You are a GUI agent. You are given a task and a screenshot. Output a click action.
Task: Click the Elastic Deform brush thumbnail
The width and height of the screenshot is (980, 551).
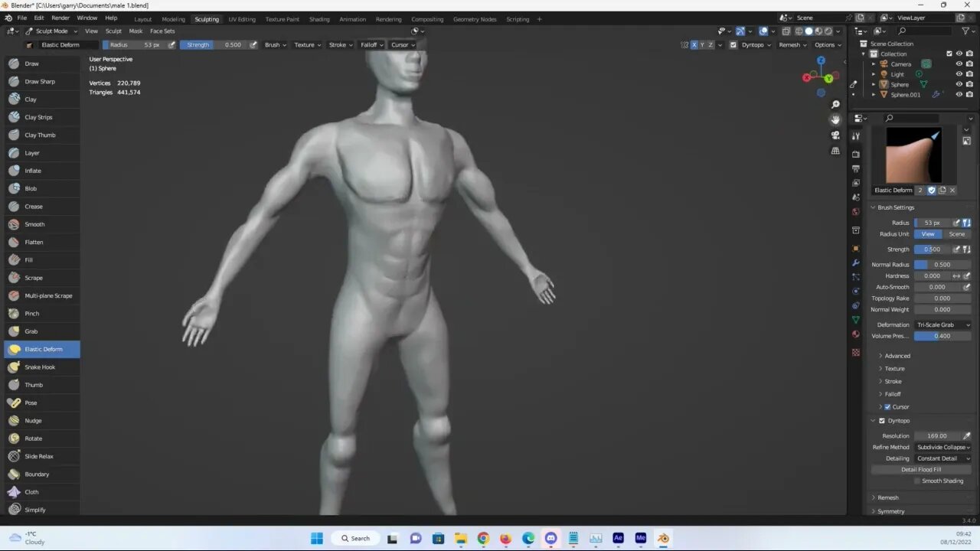(913, 155)
